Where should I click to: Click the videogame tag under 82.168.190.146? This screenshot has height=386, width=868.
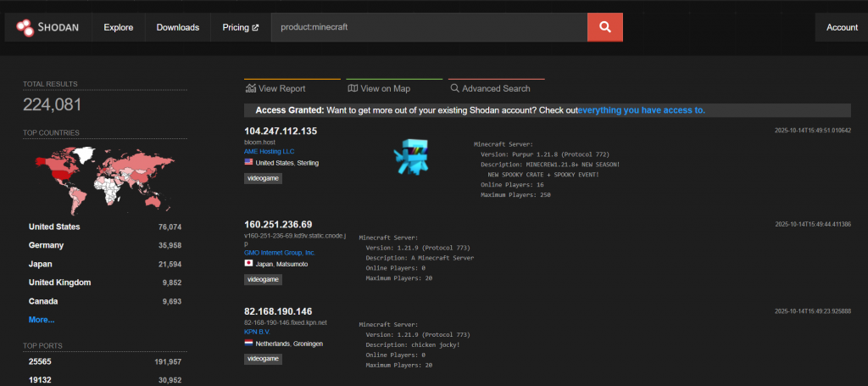pos(263,359)
